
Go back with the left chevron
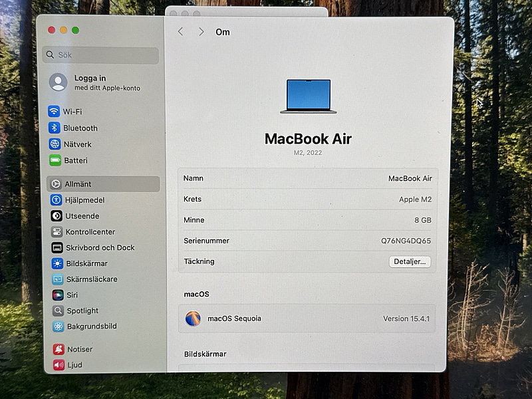(180, 32)
